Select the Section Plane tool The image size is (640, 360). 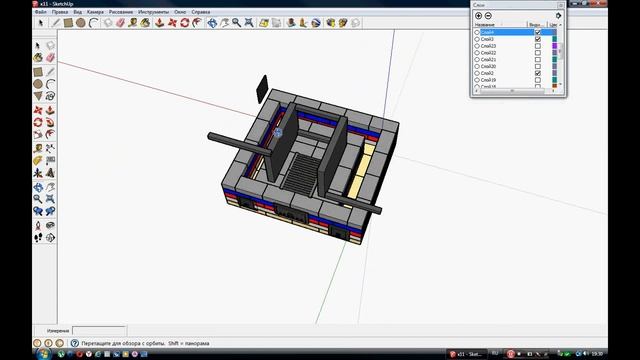pyautogui.click(x=50, y=238)
